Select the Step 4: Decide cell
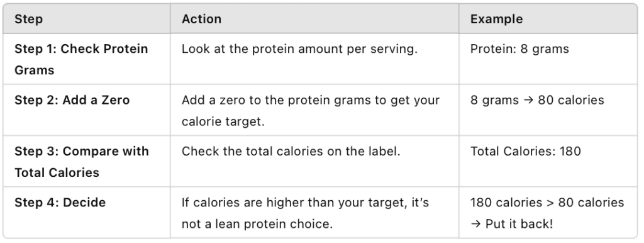The height and width of the screenshot is (243, 644). point(87,212)
